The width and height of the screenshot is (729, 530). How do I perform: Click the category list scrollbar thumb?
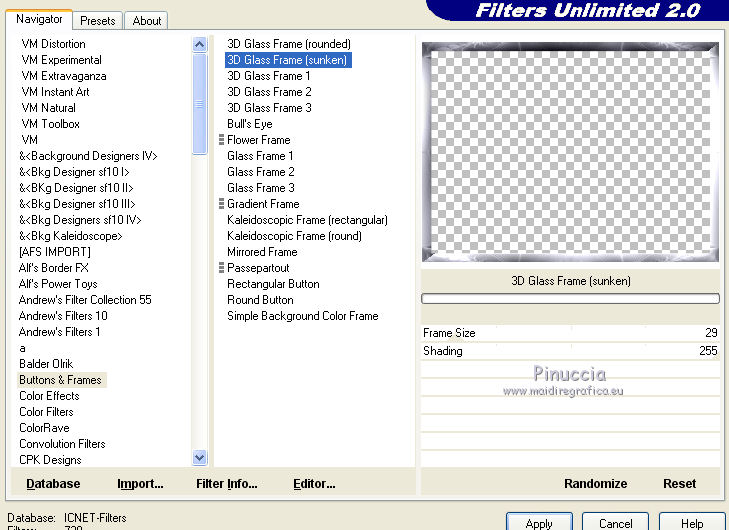(199, 104)
